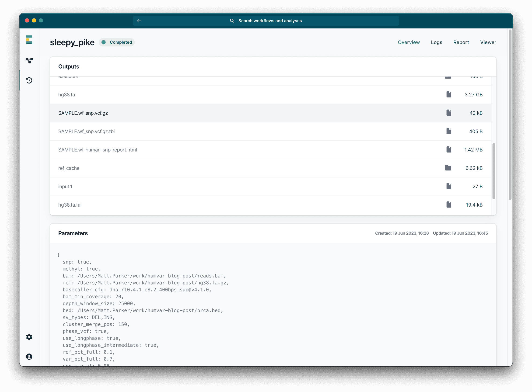This screenshot has width=532, height=392.
Task: Select the hg38.fa.fai output row
Action: pos(70,205)
